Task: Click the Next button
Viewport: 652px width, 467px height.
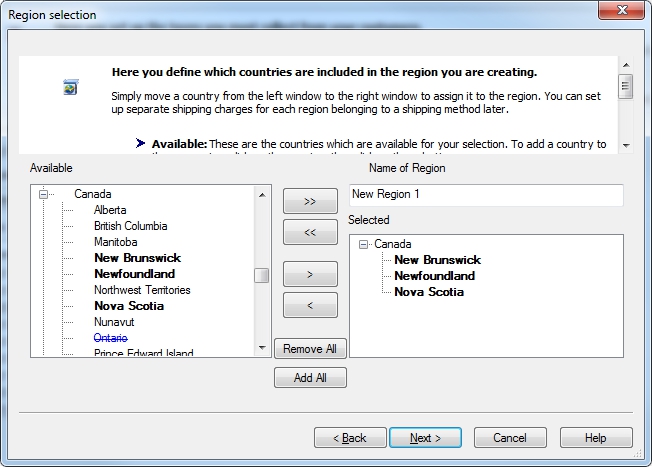Action: pyautogui.click(x=426, y=438)
